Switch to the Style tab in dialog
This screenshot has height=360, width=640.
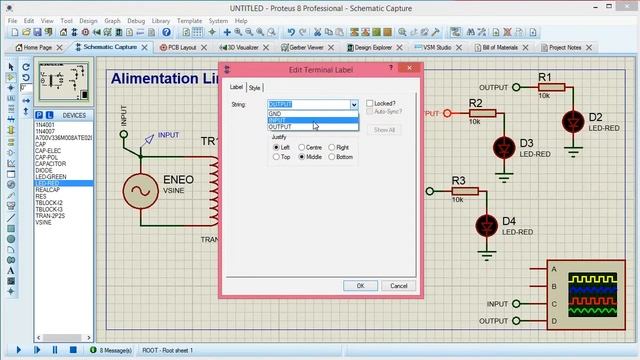coord(255,88)
